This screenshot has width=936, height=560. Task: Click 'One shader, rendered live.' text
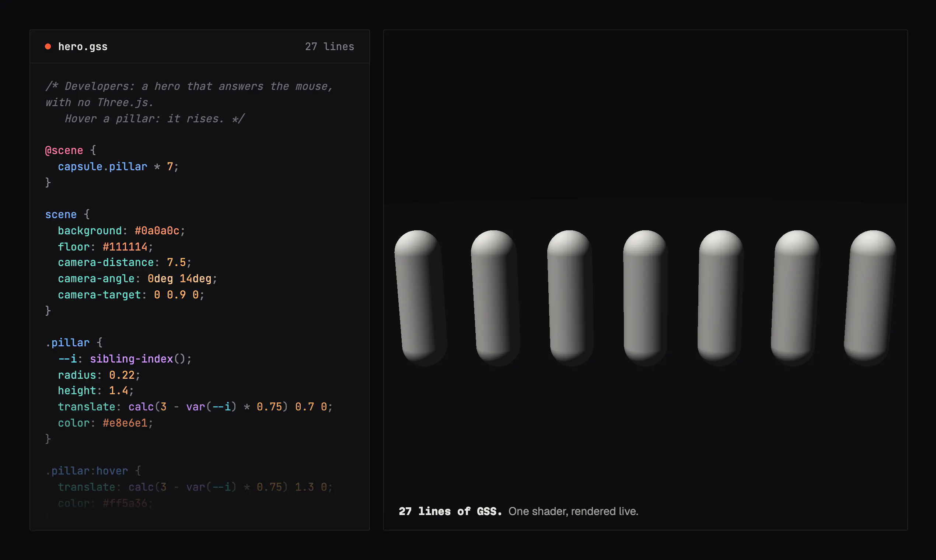pos(573,511)
